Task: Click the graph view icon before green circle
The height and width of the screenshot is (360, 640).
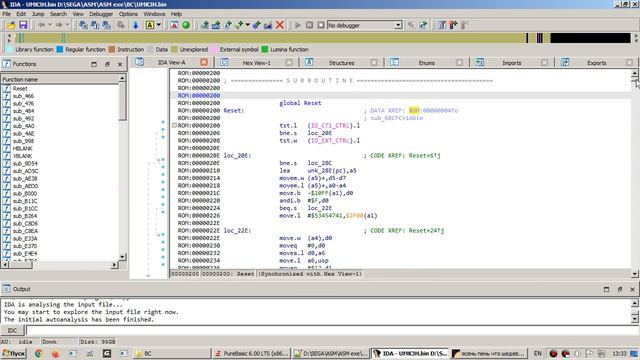Action: pos(174,25)
